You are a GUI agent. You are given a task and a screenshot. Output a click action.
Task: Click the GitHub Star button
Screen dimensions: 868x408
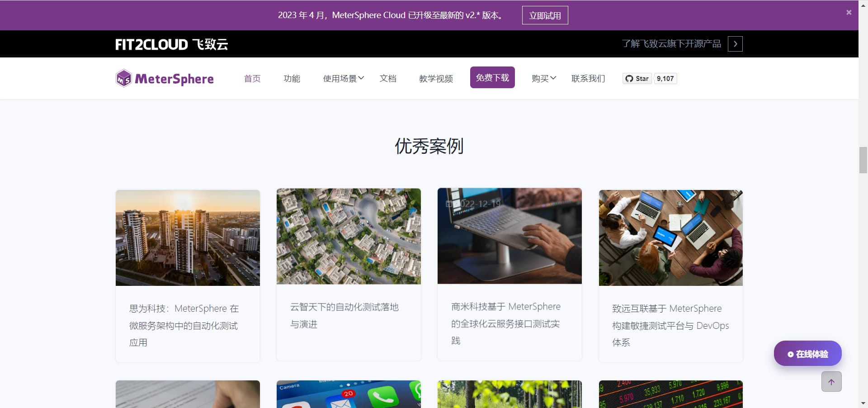[x=637, y=79]
